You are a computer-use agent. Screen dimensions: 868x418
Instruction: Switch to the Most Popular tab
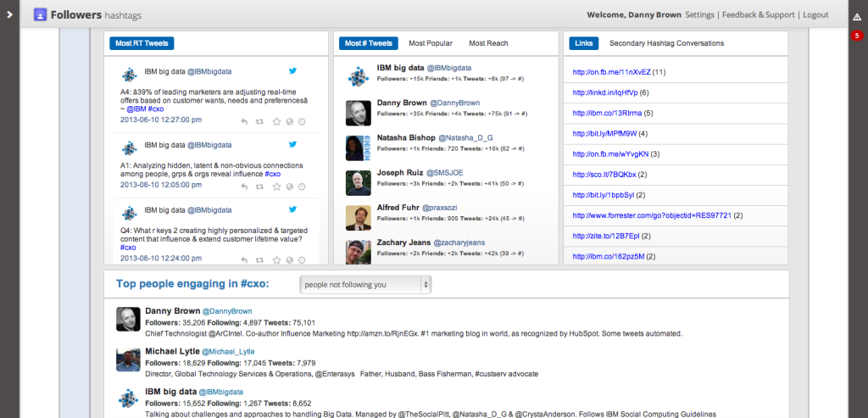coord(430,43)
